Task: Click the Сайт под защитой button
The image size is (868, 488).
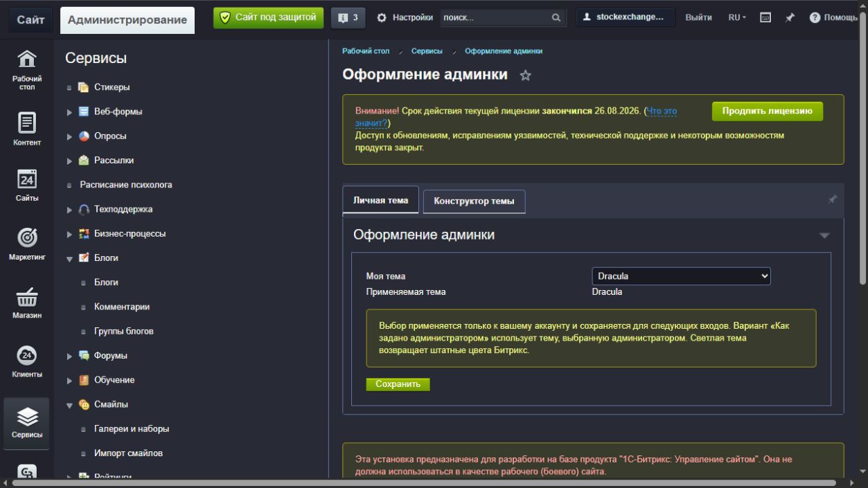Action: [268, 18]
